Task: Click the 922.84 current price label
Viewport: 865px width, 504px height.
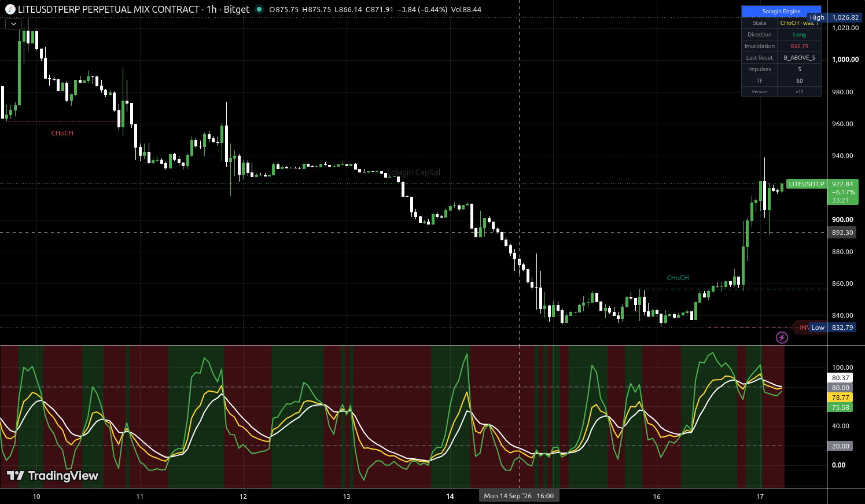Action: [x=842, y=184]
